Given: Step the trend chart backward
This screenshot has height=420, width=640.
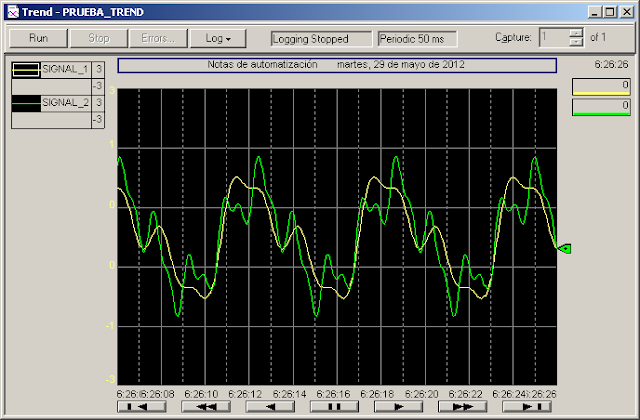Looking at the screenshot, I should click(x=270, y=407).
